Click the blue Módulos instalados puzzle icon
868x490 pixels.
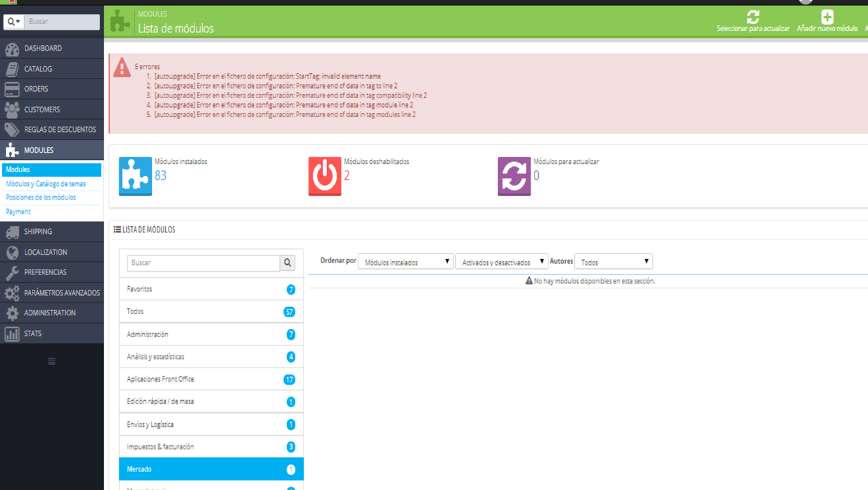[x=135, y=177]
